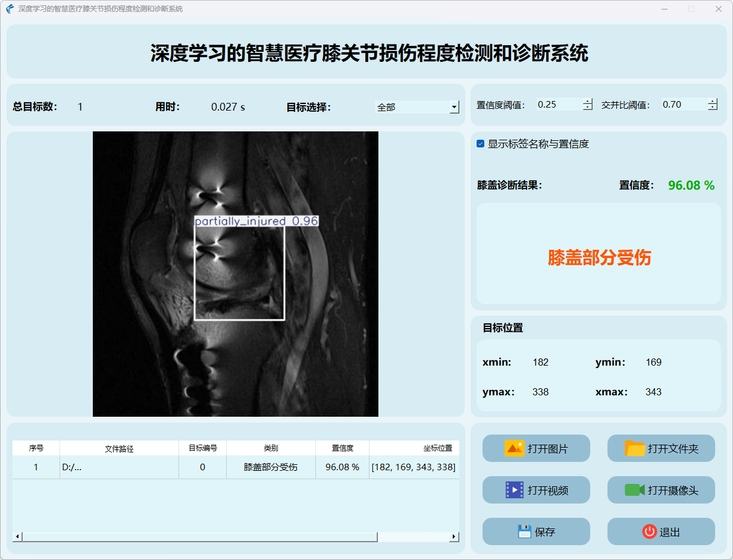The image size is (733, 560).
Task: Click the folder icon on 打开文件夹 button
Action: (635, 448)
